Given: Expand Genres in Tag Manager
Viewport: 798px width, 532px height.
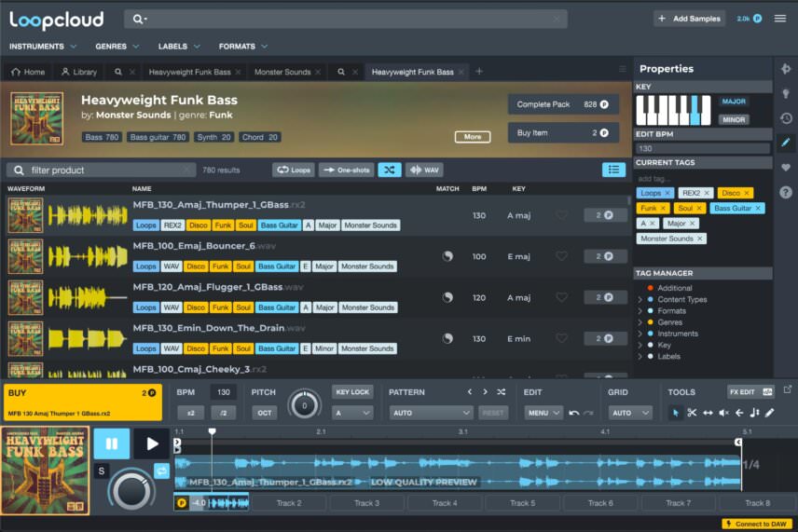Looking at the screenshot, I should 640,322.
